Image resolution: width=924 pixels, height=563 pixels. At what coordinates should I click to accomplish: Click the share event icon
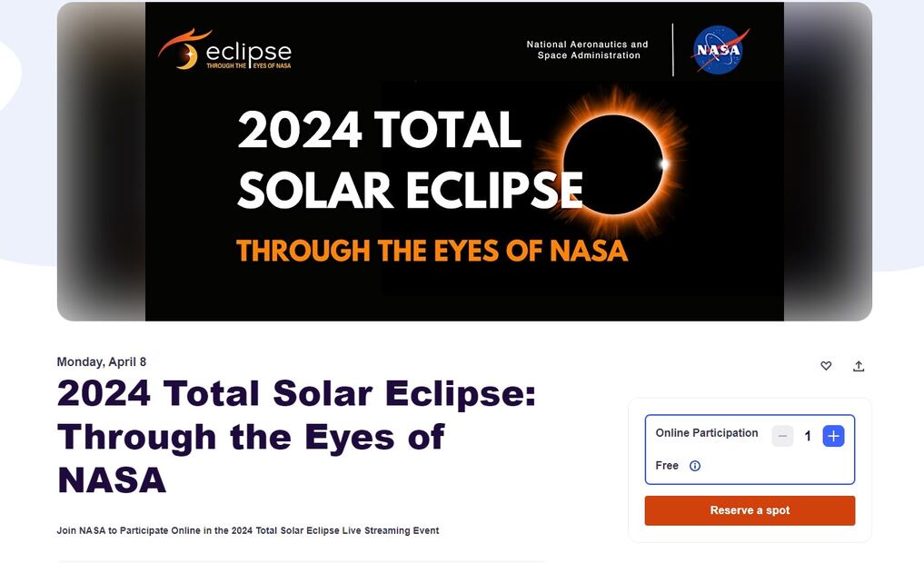click(859, 366)
